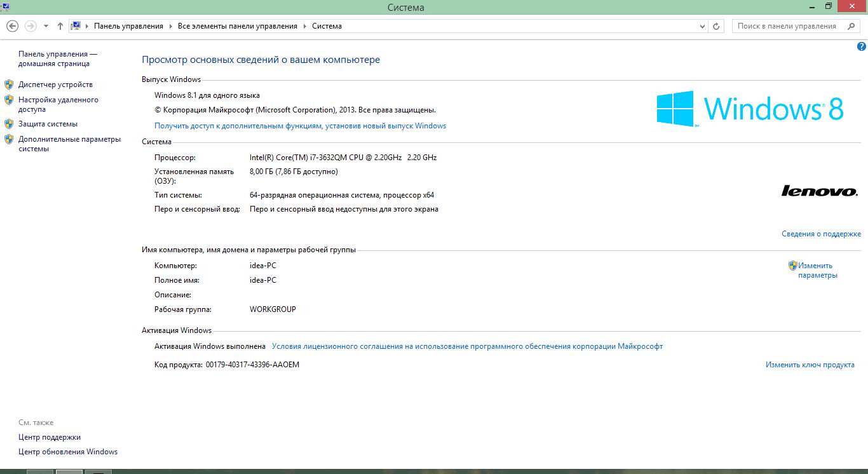Open 'Сведения о поддержке' link
The height and width of the screenshot is (474, 868).
[x=821, y=234]
